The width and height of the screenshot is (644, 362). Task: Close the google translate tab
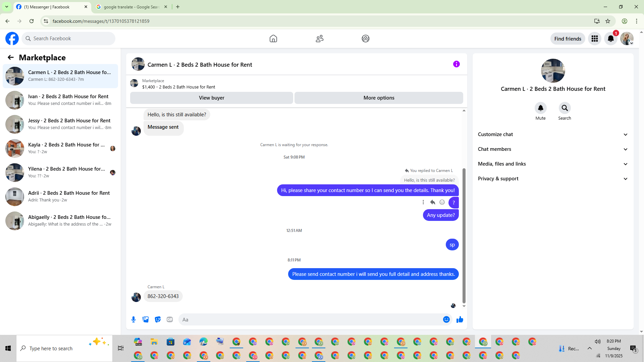click(166, 7)
